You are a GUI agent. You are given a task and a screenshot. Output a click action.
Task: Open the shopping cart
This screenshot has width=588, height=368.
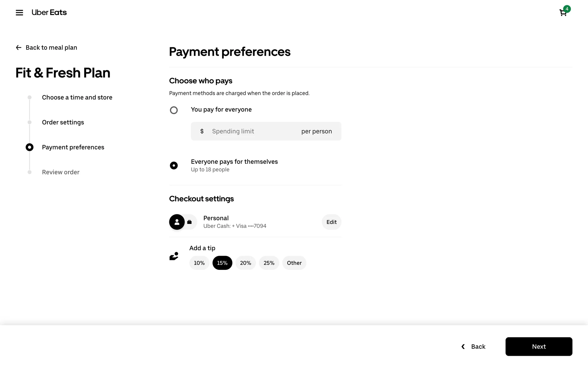(x=563, y=13)
